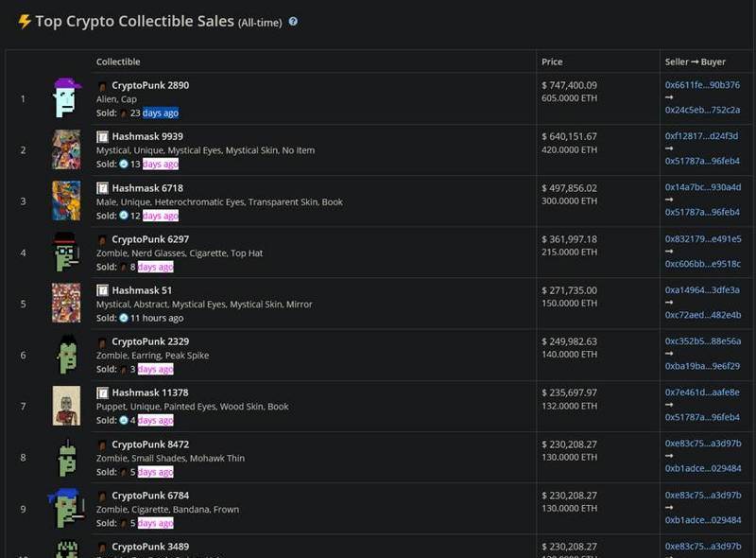Open the CryptoPunk 2329 zombie thumbnail
Viewport: 756px width, 558px height.
66,355
